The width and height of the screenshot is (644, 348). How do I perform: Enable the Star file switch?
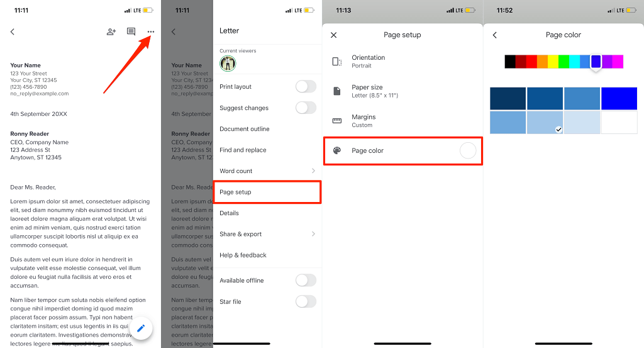[306, 301]
